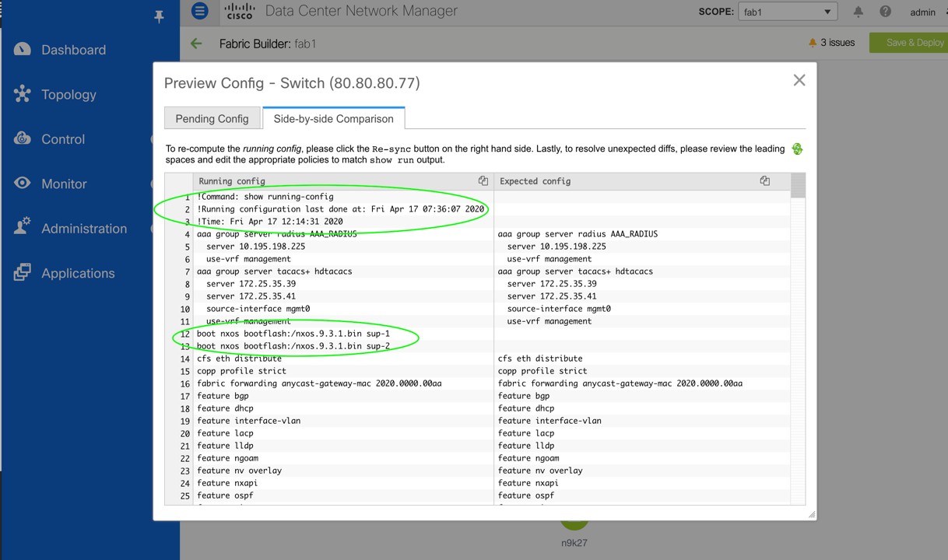This screenshot has height=560, width=948.
Task: Open the notifications bell icon
Action: [x=858, y=12]
